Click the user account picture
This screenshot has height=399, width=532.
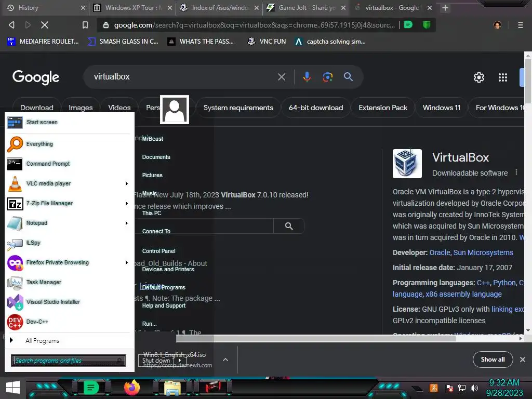(175, 110)
